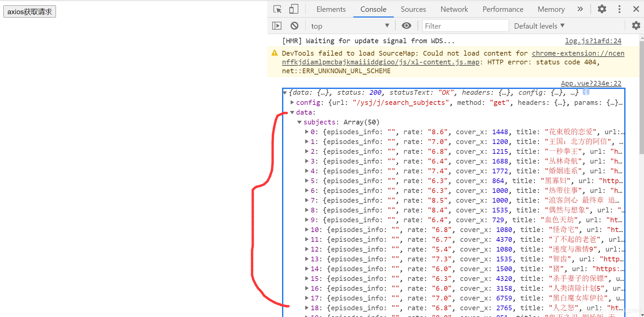The height and width of the screenshot is (317, 644).
Task: Collapse the subjects Array(50)
Action: point(300,122)
